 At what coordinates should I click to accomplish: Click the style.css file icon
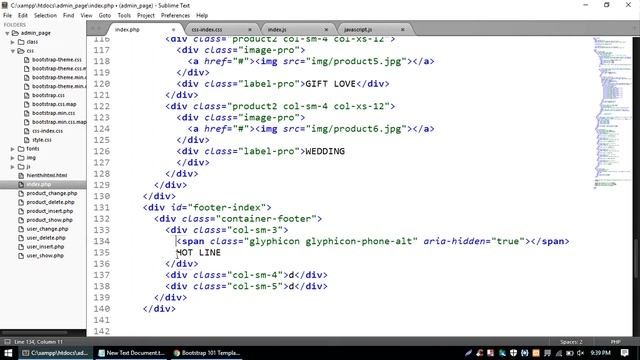coord(27,140)
